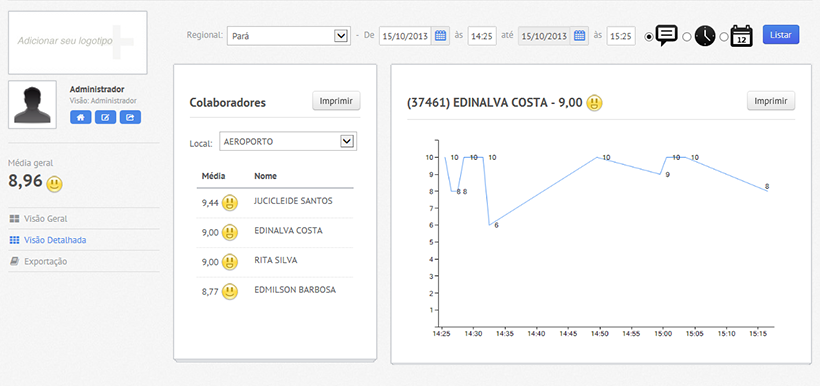Viewport: 820px width, 386px height.
Task: Click the home icon under Administrador
Action: click(81, 117)
